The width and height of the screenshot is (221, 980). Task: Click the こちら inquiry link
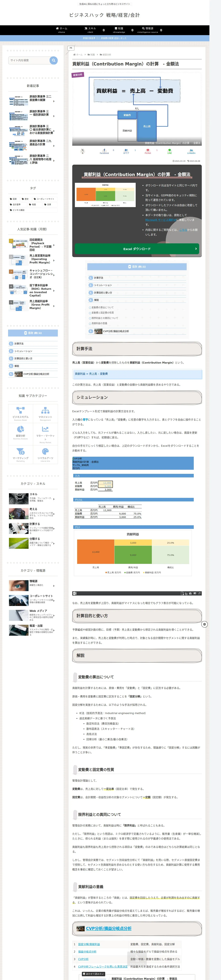(x=183, y=230)
